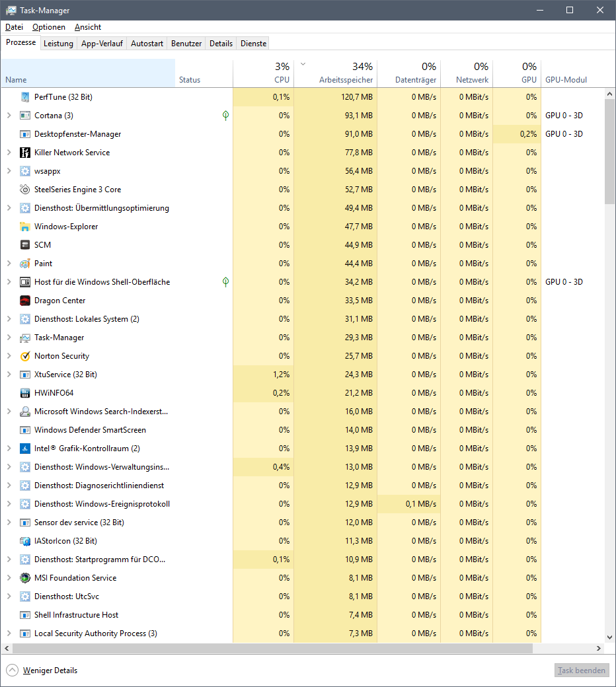Viewport: 616px width, 687px height.
Task: Select the Killer Network Service icon
Action: pyautogui.click(x=25, y=153)
